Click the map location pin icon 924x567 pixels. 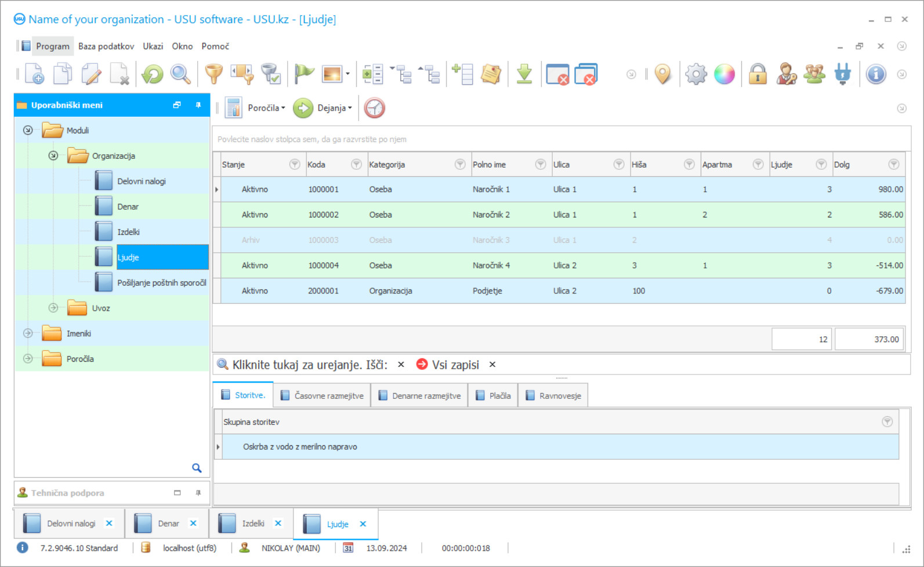click(x=662, y=74)
